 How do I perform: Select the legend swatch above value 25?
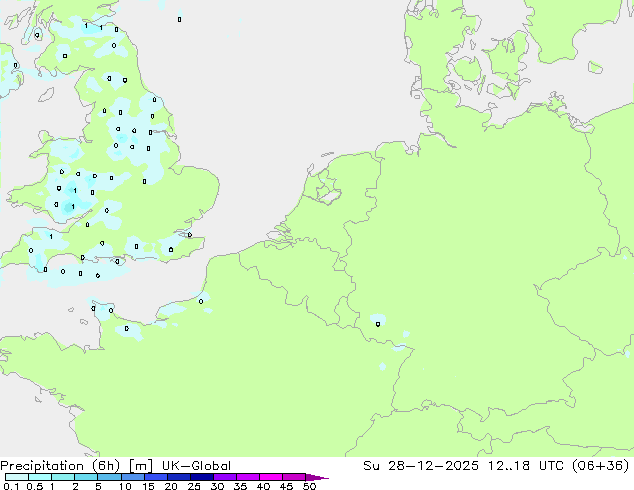205,477
